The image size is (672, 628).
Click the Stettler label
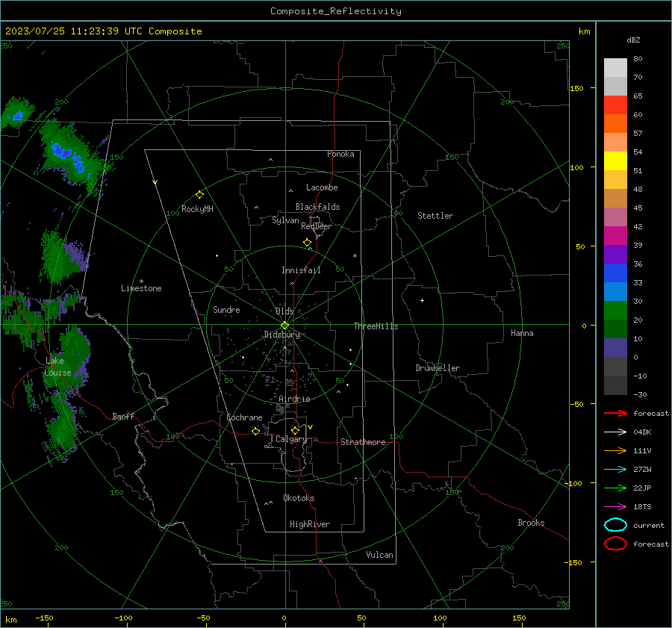(x=435, y=216)
